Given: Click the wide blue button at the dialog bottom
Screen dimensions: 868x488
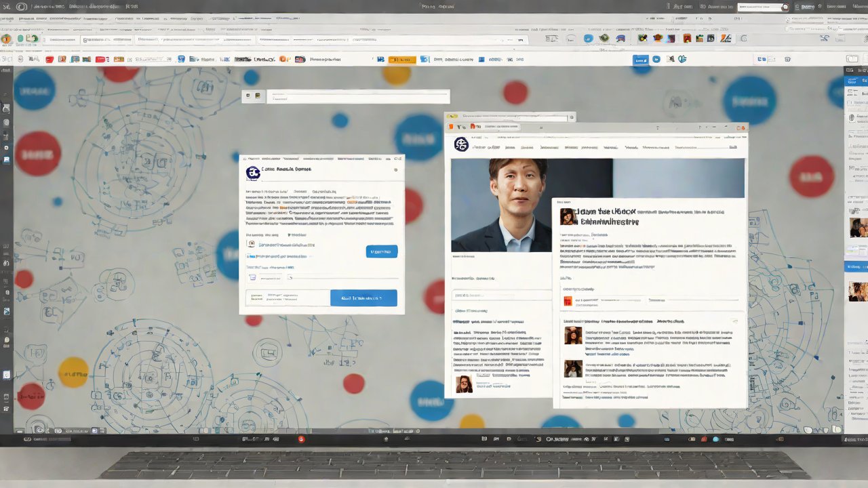Looking at the screenshot, I should click(363, 298).
